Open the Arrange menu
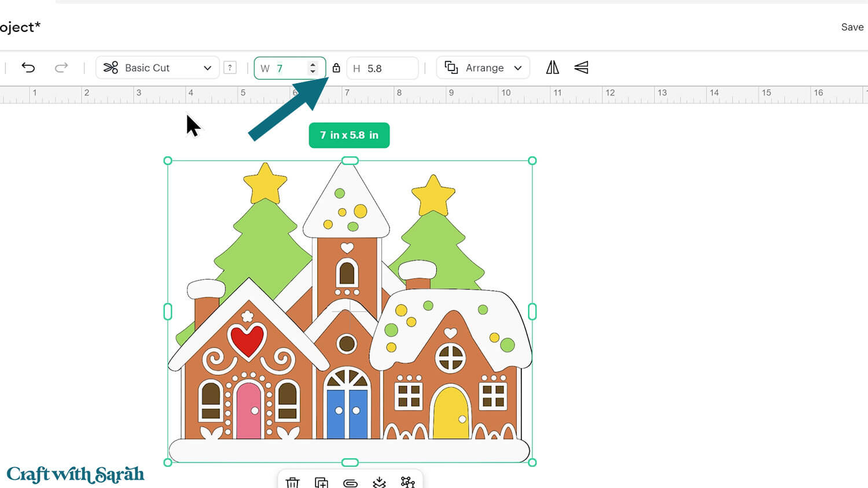The width and height of the screenshot is (868, 488). [x=483, y=68]
